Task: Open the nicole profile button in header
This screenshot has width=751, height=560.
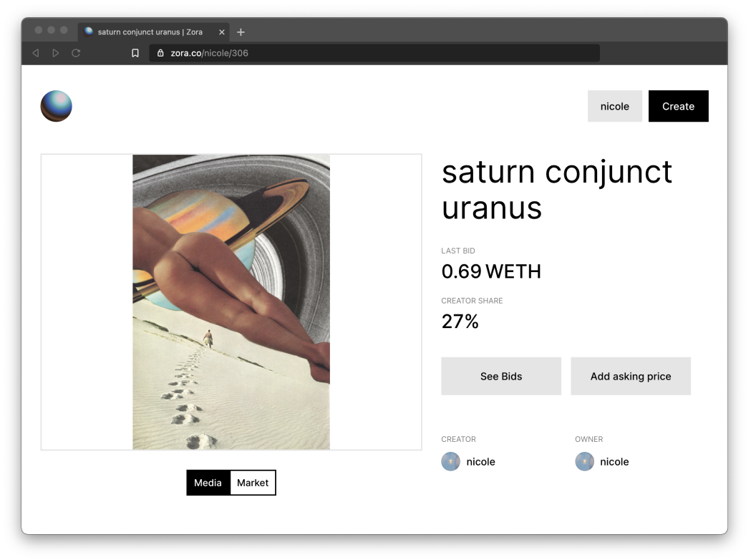Action: point(614,107)
